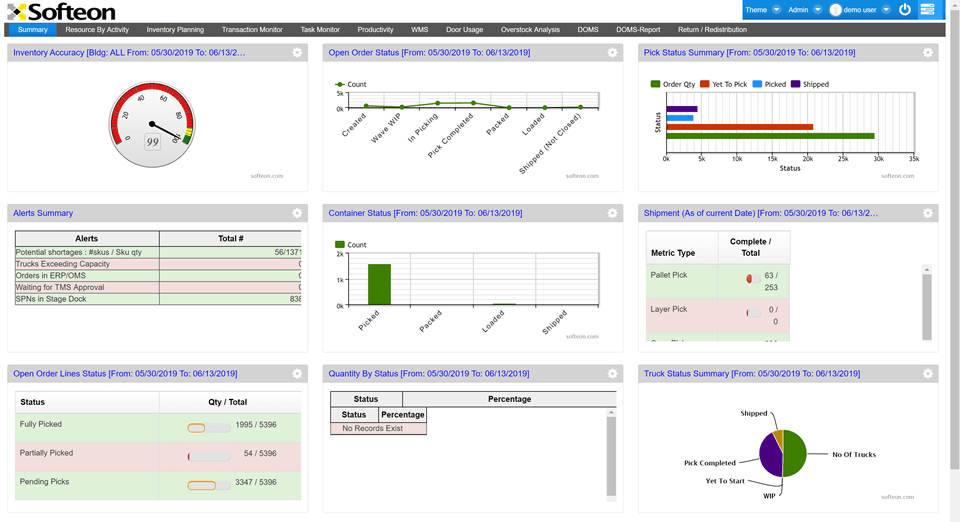The width and height of the screenshot is (960, 522).
Task: Click the demo user avatar icon
Action: (x=835, y=10)
